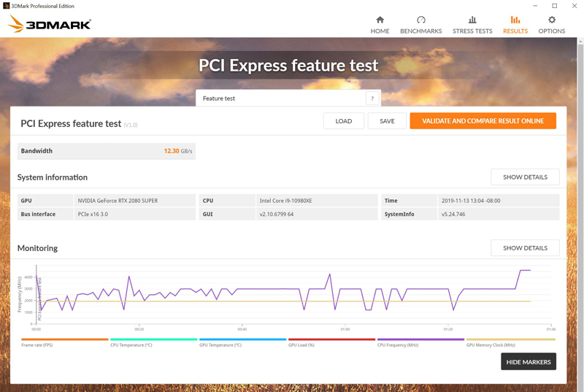Click the Monitoring heading
The width and height of the screenshot is (584, 392).
coord(37,248)
